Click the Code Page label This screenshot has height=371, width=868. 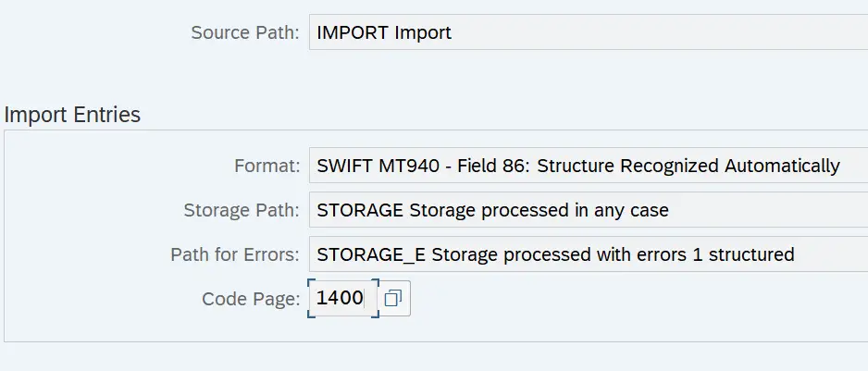[252, 299]
